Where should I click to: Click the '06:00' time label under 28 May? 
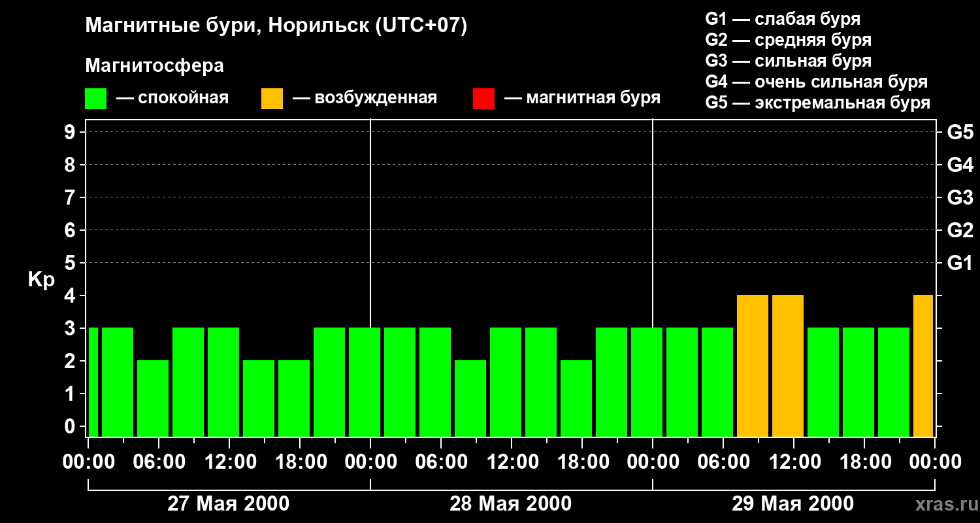441,462
